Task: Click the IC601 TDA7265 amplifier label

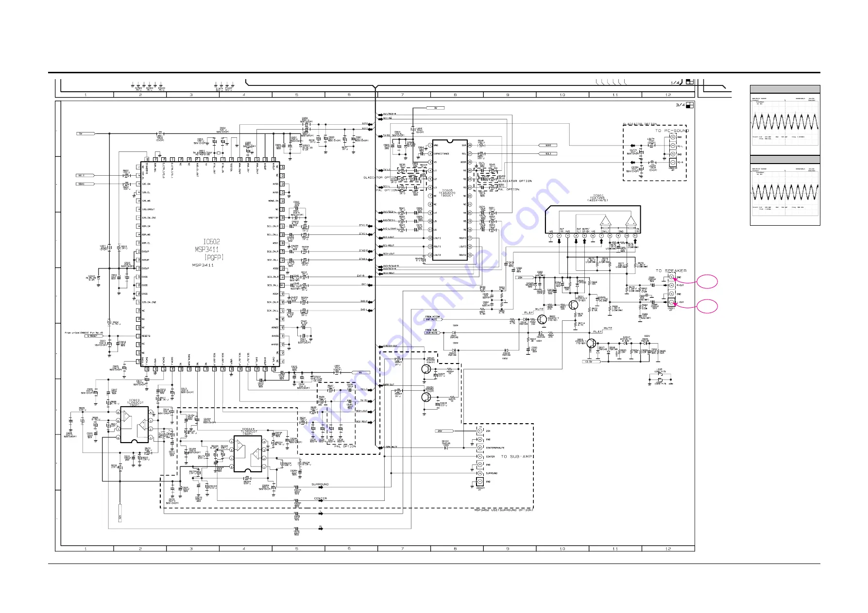Action: tap(597, 198)
